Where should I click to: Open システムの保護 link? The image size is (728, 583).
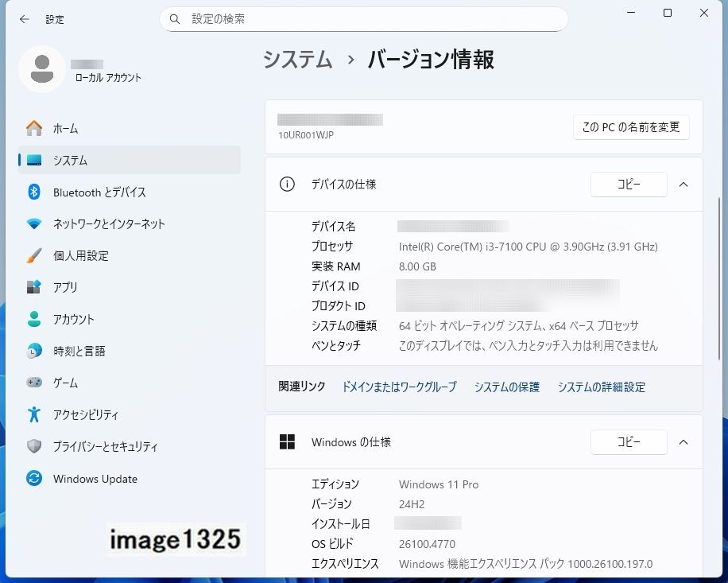click(506, 387)
